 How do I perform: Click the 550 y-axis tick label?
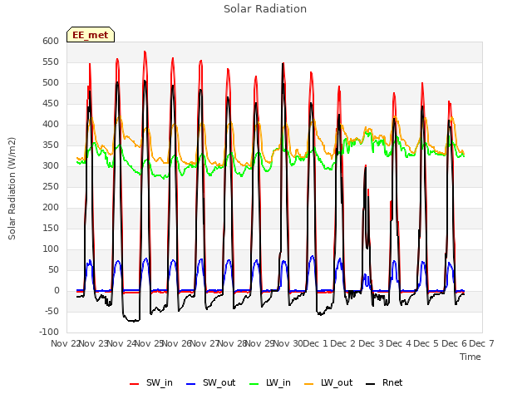coord(51,62)
